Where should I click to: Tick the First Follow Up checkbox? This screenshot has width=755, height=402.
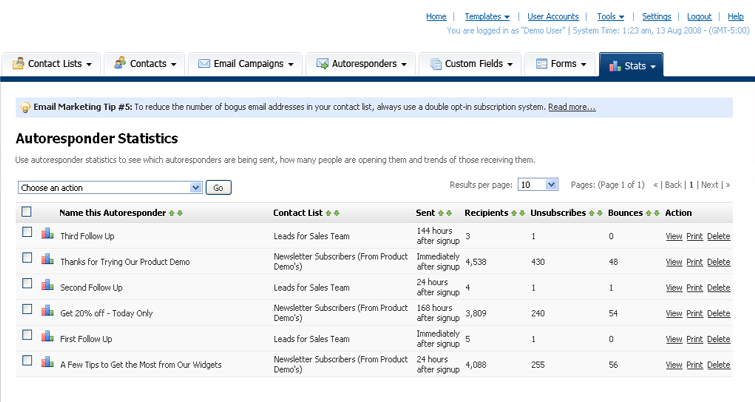tap(27, 335)
